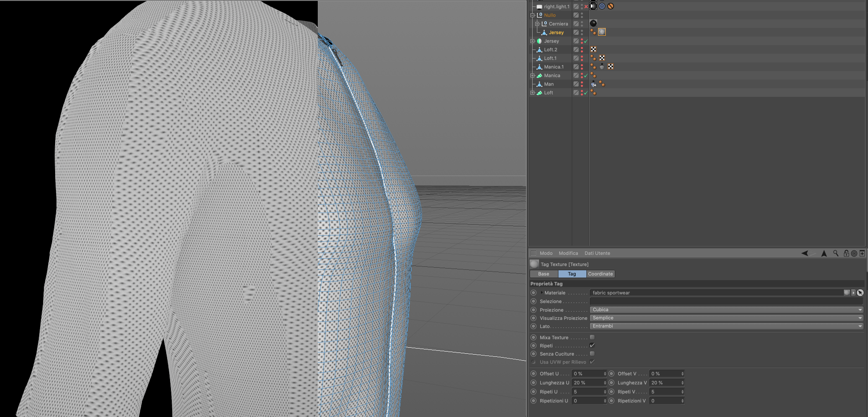
Task: Click the up-arrow icon in Attribute Manager
Action: [824, 253]
